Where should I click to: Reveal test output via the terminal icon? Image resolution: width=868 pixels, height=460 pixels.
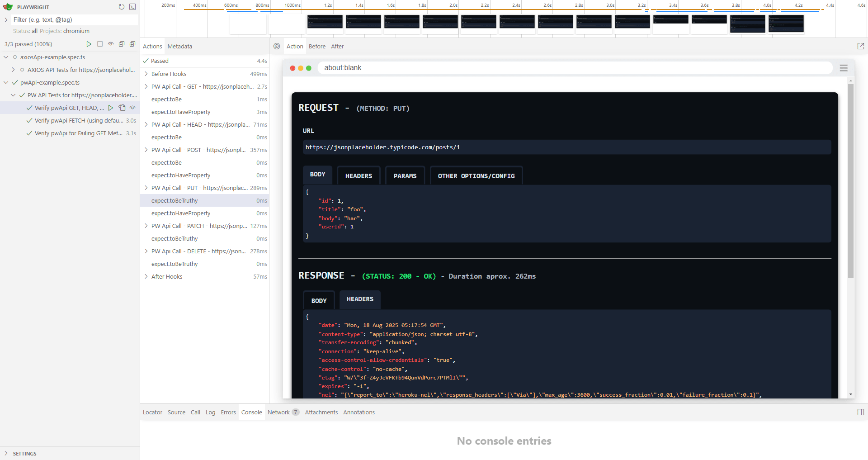132,7
